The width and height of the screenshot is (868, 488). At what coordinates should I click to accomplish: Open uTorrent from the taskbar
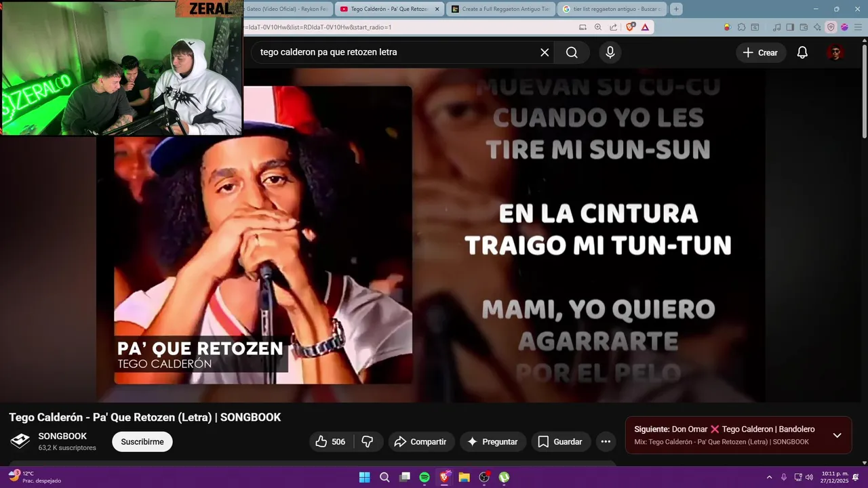coord(505,477)
